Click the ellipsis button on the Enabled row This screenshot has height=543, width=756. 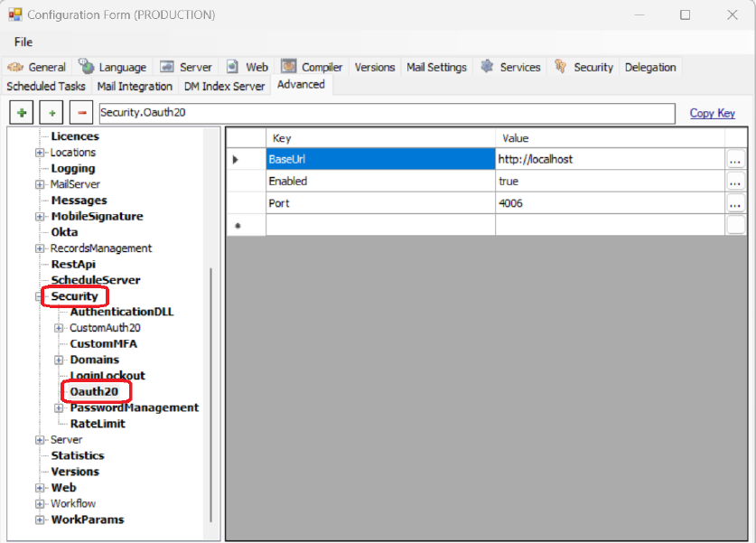[735, 182]
